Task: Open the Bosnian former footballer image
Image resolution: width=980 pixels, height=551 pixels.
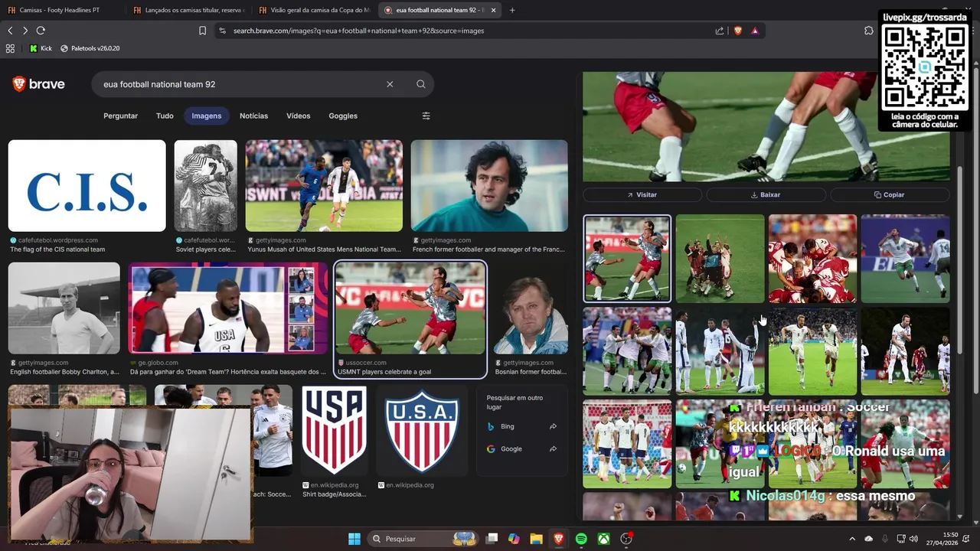Action: tap(531, 308)
